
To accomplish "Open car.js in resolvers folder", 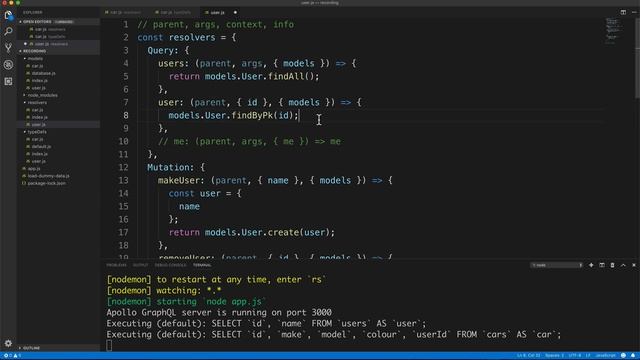I will tap(37, 110).
